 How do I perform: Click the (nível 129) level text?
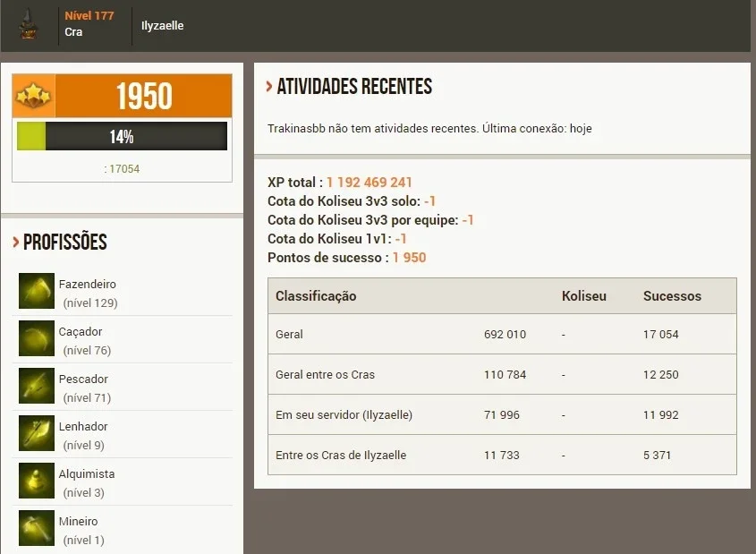90,303
